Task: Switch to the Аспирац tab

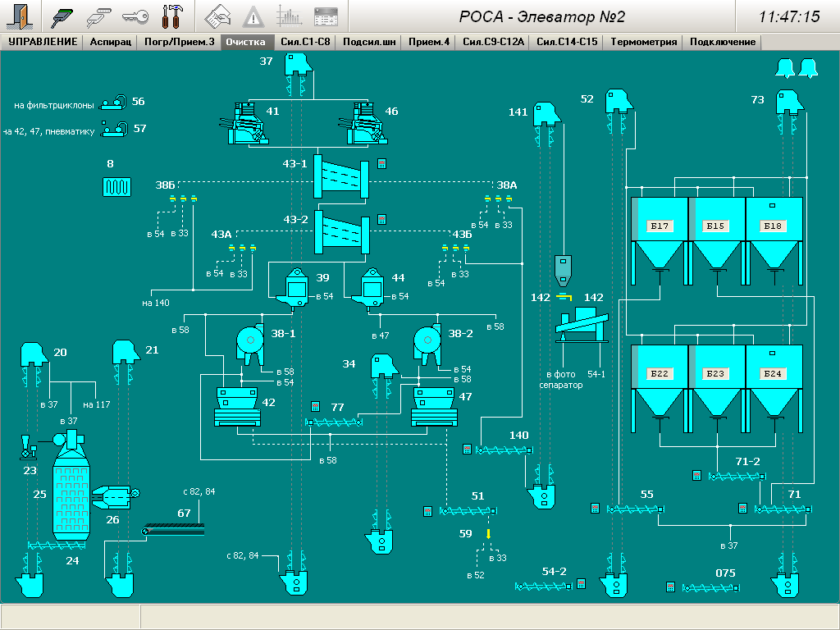Action: 111,42
